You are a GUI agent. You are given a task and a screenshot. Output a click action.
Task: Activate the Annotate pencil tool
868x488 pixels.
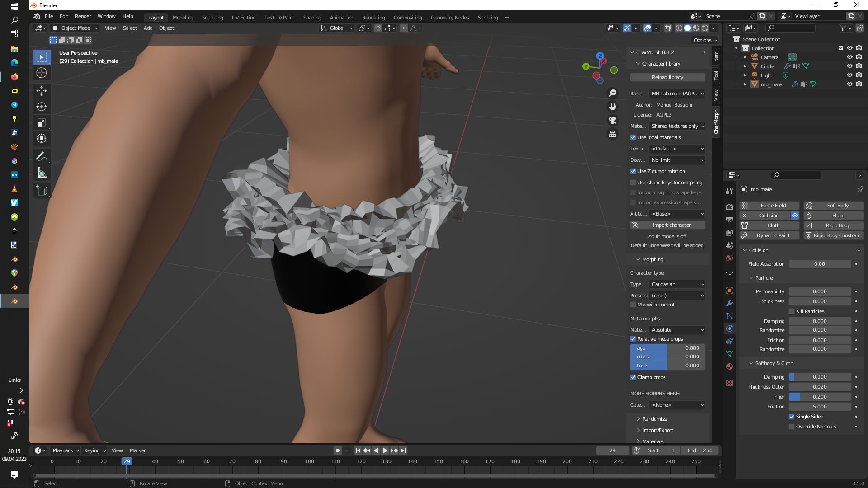coord(42,157)
